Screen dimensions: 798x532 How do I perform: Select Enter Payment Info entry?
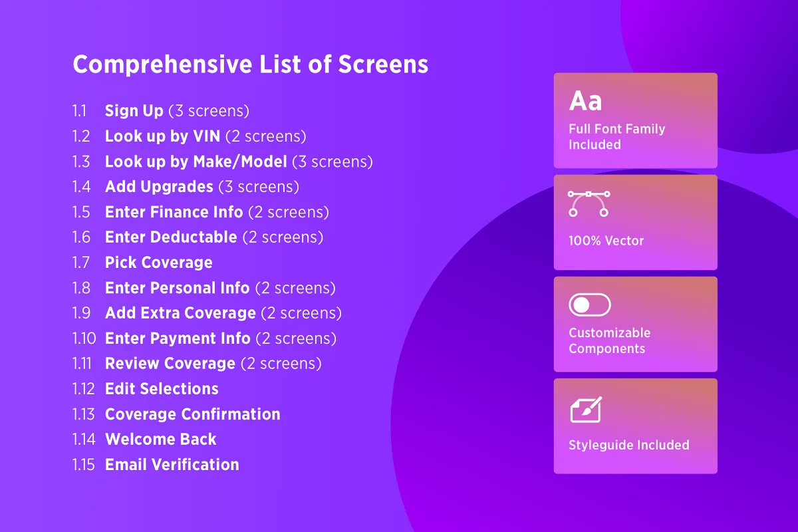pos(178,338)
